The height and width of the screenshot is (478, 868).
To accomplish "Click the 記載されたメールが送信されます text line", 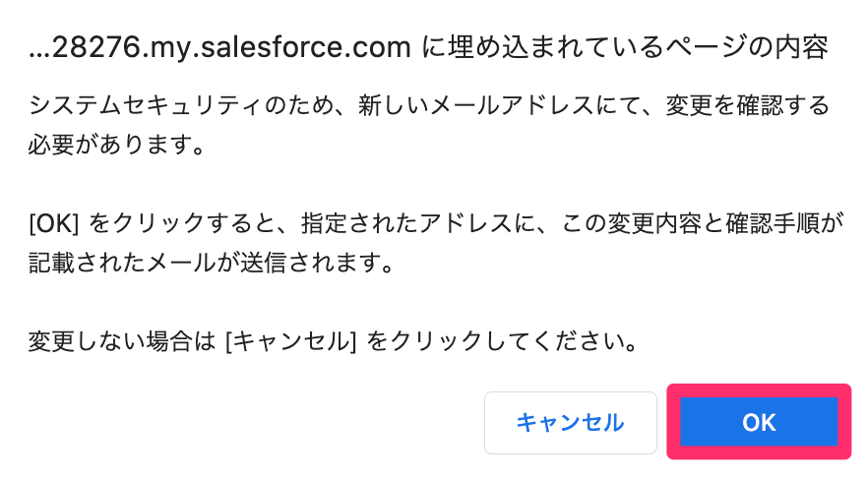I will click(211, 263).
